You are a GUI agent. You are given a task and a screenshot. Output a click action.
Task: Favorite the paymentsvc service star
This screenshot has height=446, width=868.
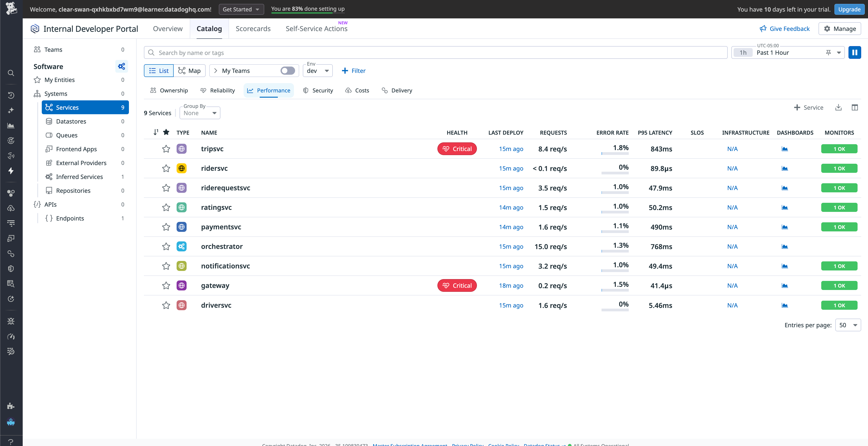coord(166,227)
